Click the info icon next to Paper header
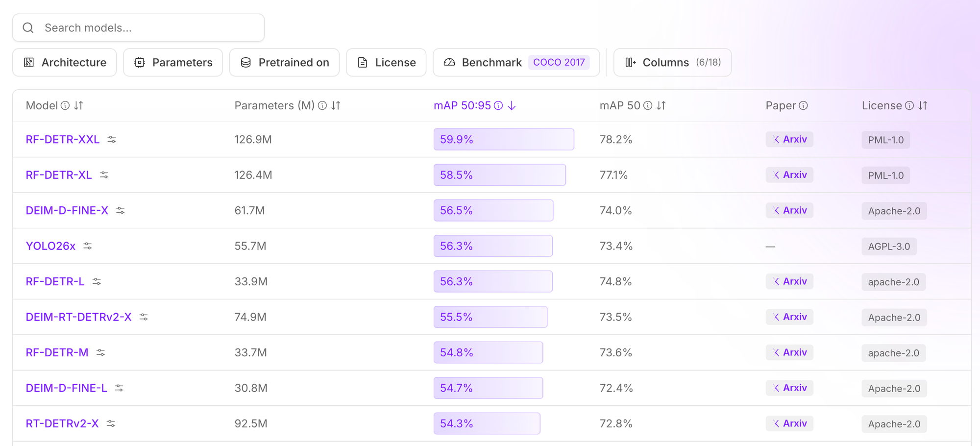This screenshot has height=446, width=980. coord(803,105)
